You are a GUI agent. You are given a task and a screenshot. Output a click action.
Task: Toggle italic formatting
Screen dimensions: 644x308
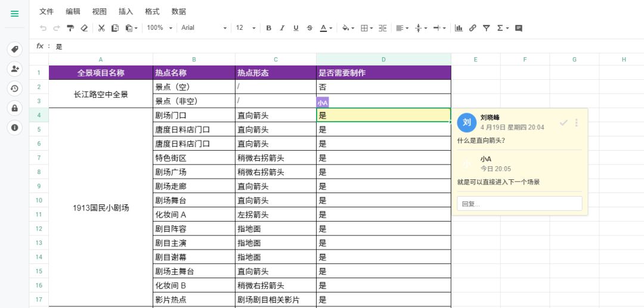(x=282, y=28)
